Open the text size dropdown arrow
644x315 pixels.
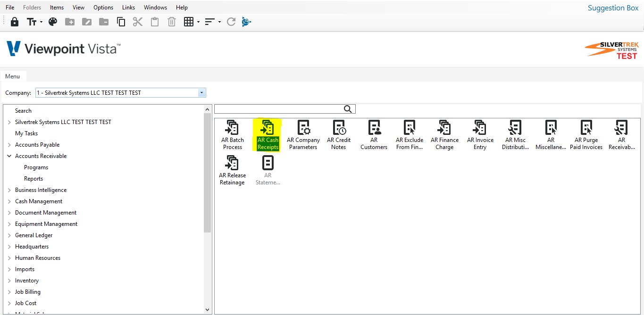(41, 22)
